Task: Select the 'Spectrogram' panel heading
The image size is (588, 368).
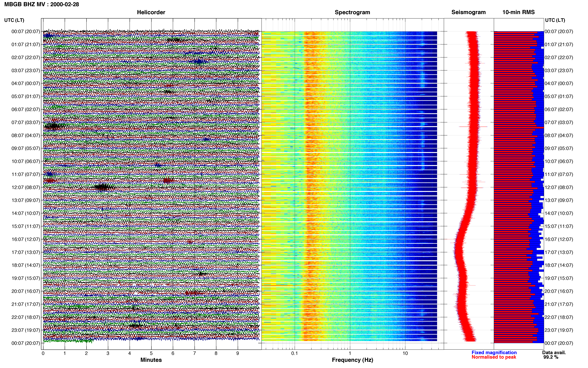Action: point(352,12)
